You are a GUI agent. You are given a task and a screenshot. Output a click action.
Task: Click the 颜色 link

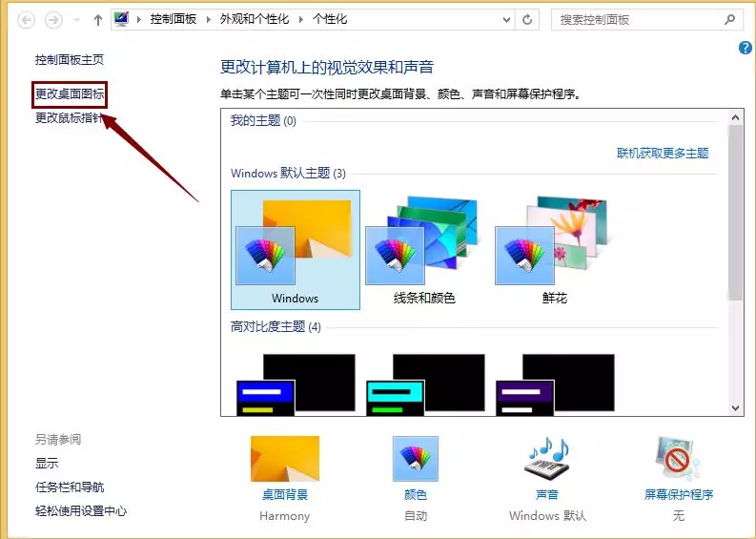point(415,494)
